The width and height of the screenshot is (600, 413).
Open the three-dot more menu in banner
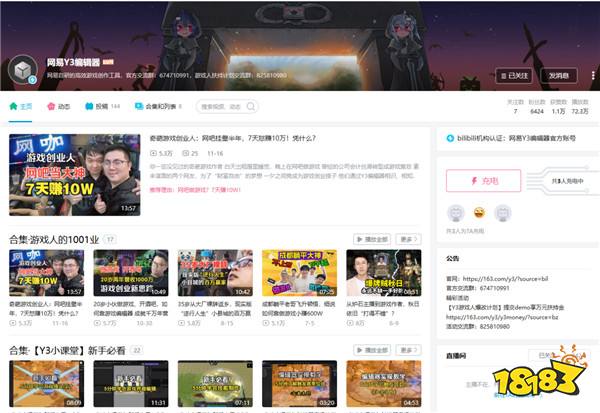[593, 76]
